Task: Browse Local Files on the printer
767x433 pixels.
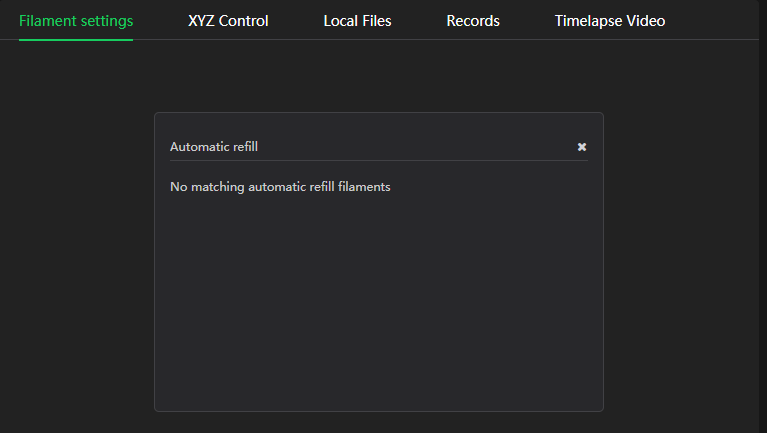Action: tap(357, 21)
